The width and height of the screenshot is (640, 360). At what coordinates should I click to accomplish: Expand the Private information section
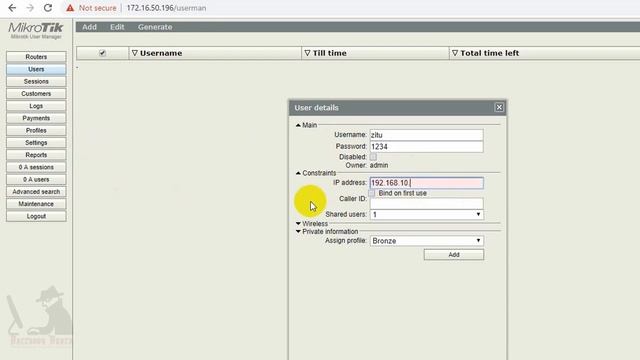click(x=298, y=231)
